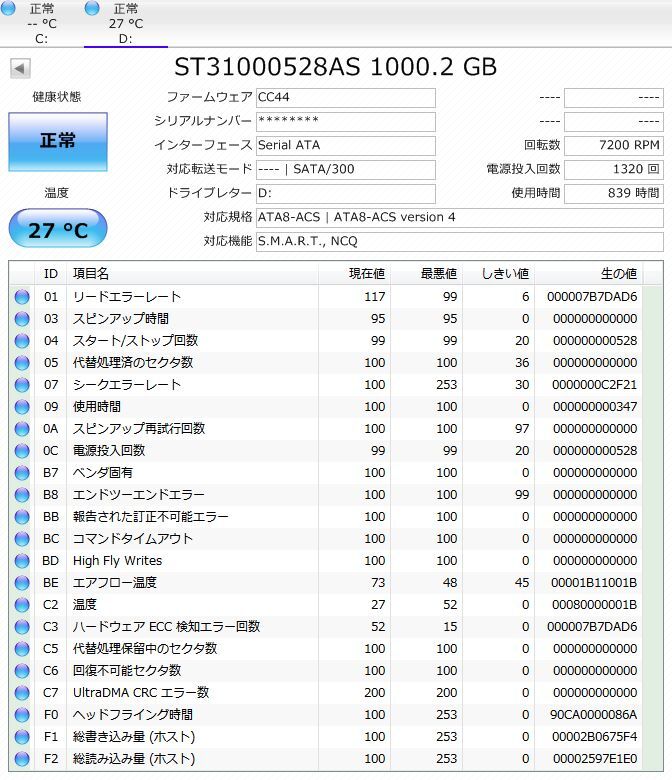Click the 現在値 column header
The image size is (672, 780).
[355, 274]
